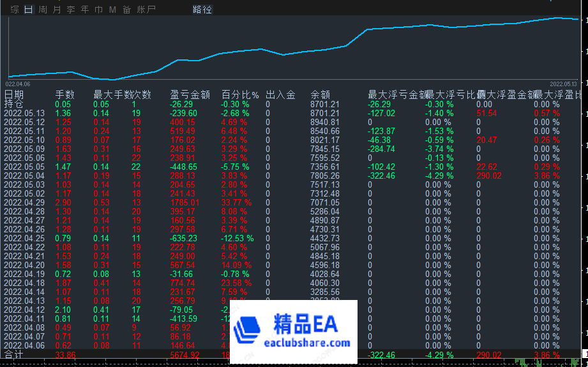Click the 余额 column header
The image size is (588, 367).
point(320,95)
